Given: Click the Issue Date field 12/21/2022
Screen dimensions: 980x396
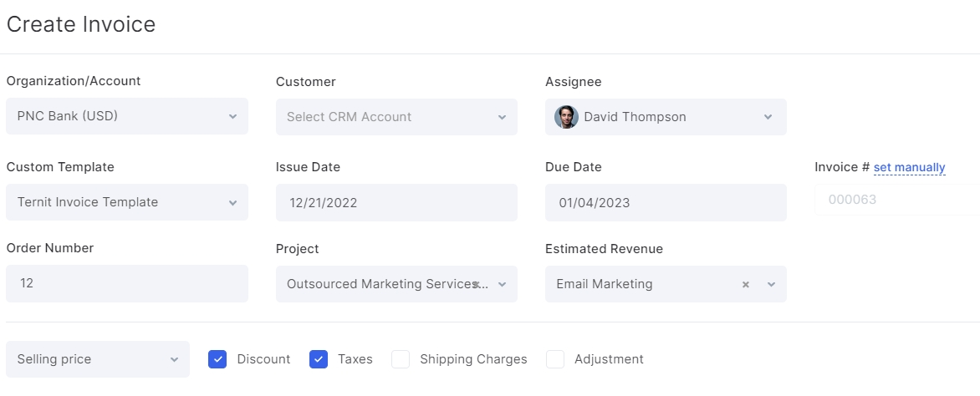Looking at the screenshot, I should tap(396, 202).
